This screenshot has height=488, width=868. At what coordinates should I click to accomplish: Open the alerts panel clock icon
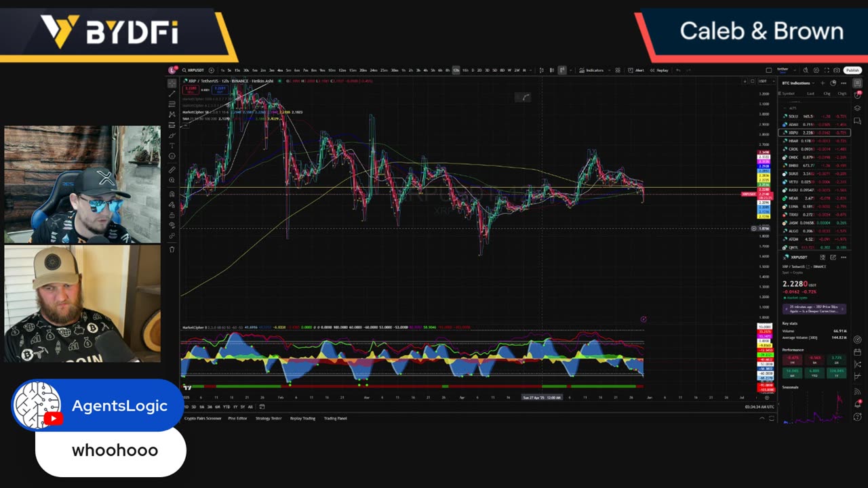point(857,95)
